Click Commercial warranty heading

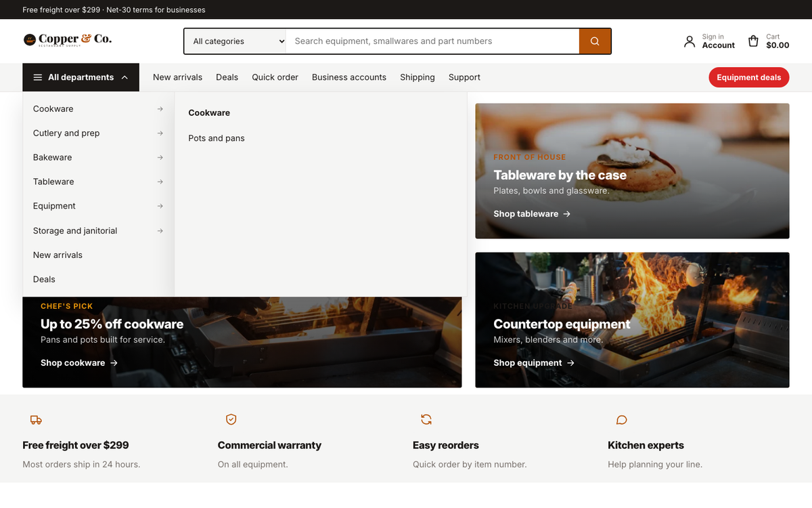(x=269, y=446)
